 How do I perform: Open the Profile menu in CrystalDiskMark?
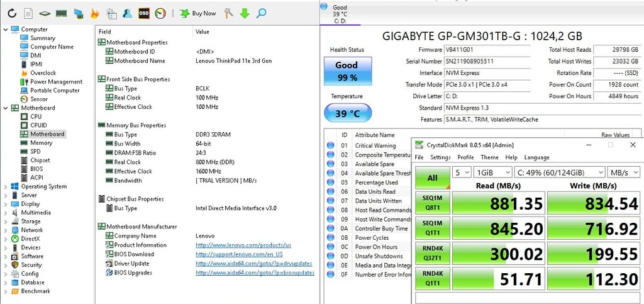(x=466, y=157)
